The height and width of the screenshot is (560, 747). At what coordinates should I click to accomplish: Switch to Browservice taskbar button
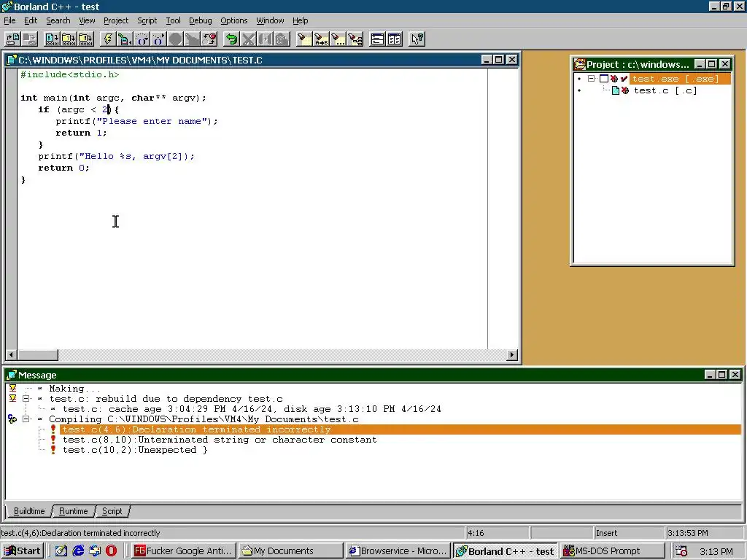click(398, 551)
